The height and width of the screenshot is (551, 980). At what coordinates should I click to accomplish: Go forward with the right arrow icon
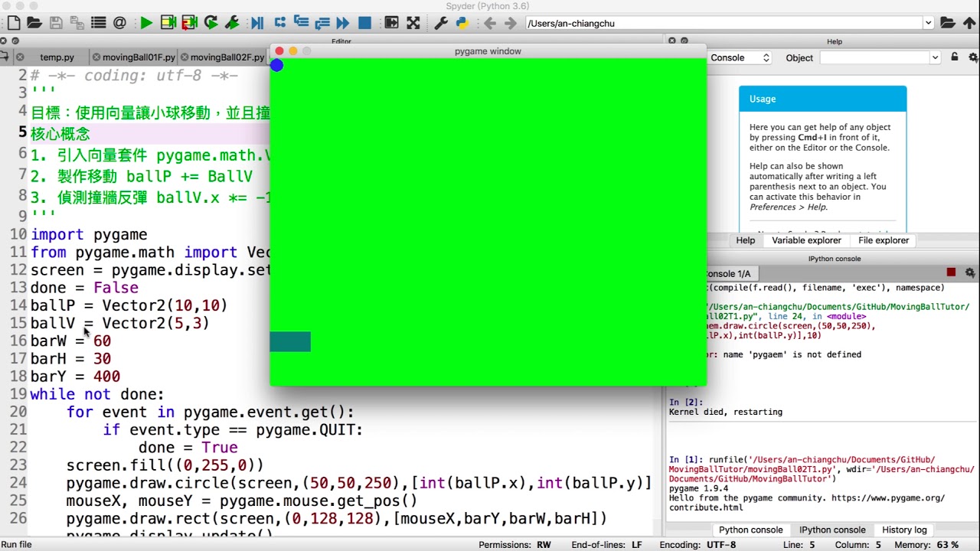511,23
